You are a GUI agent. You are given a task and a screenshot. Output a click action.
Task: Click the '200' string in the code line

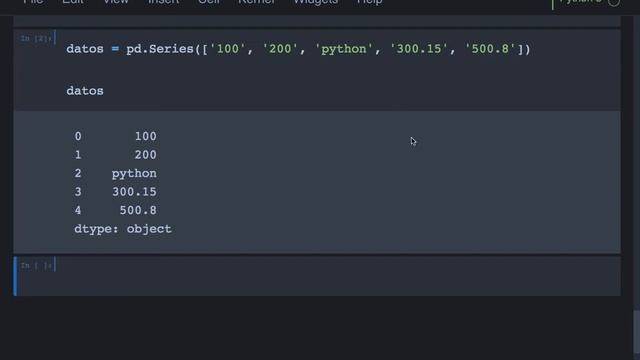pyautogui.click(x=280, y=49)
